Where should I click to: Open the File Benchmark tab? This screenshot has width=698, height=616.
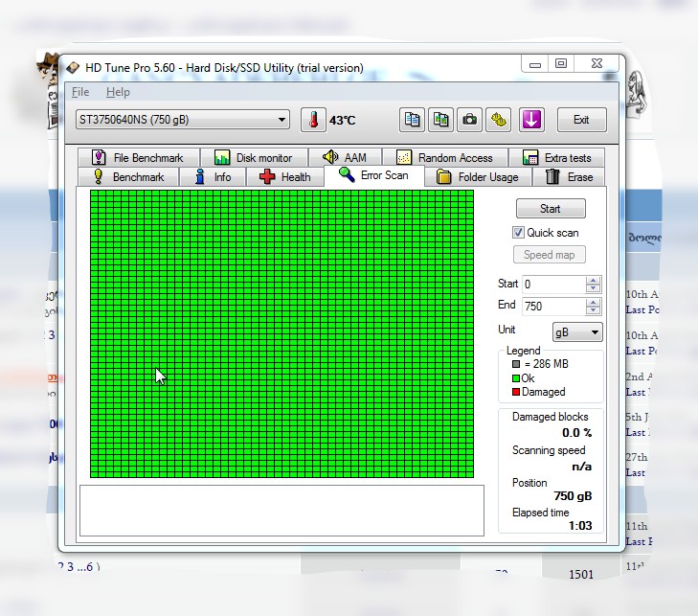tap(139, 158)
